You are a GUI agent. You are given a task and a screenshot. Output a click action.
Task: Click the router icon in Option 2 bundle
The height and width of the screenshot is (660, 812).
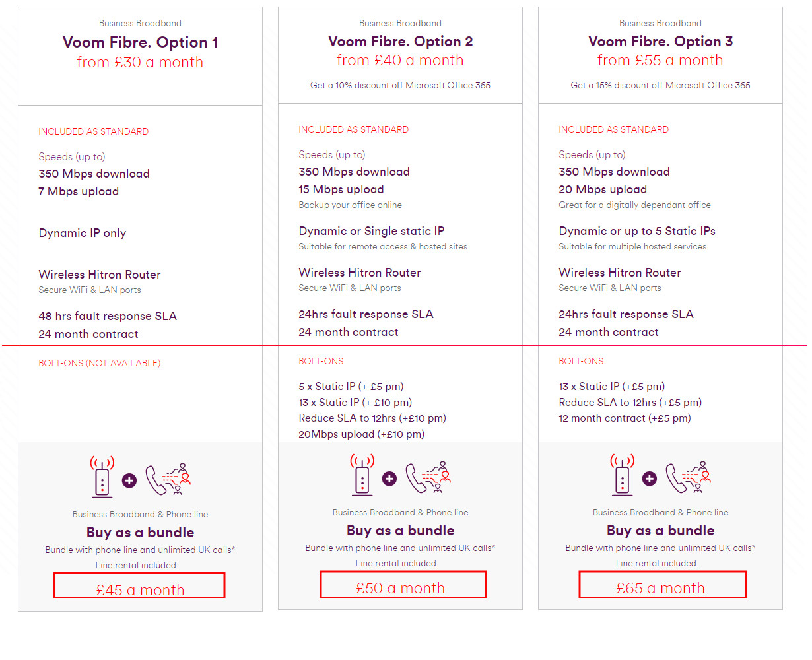[x=362, y=474]
